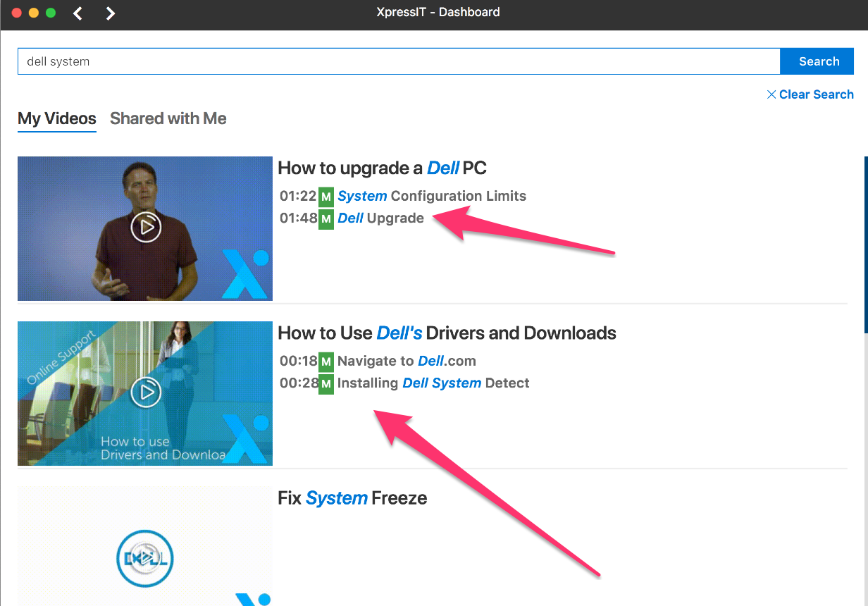Click the green M marker beside Dell Upgrade
Viewport: 868px width, 606px height.
click(x=325, y=218)
